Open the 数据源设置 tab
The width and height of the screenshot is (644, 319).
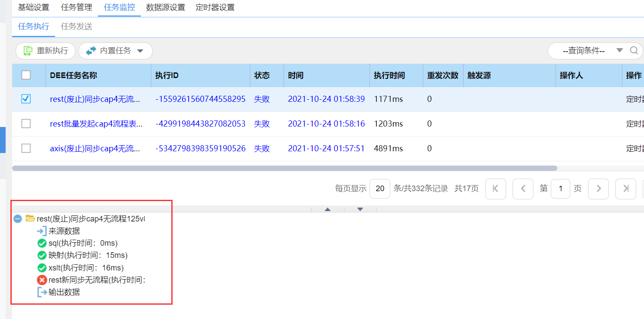[166, 7]
